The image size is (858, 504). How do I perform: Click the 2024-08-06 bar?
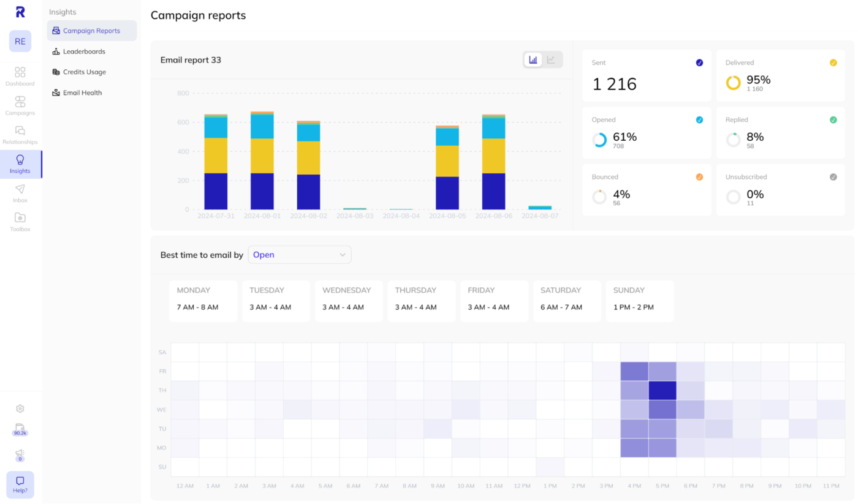click(x=494, y=162)
